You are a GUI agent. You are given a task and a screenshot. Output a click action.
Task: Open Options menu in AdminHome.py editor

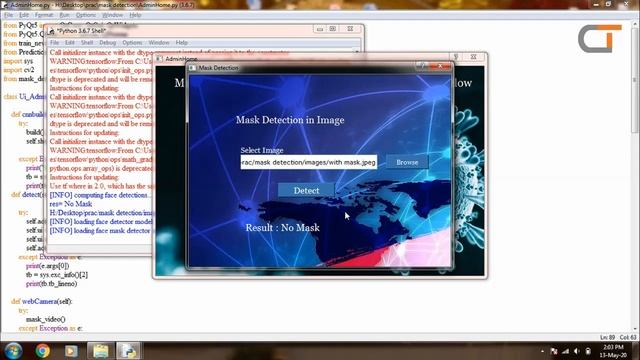(86, 15)
